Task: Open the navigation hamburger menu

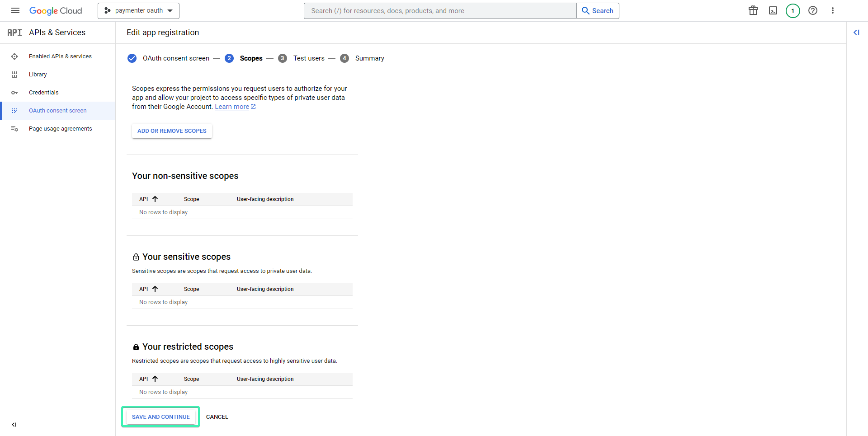Action: point(15,10)
